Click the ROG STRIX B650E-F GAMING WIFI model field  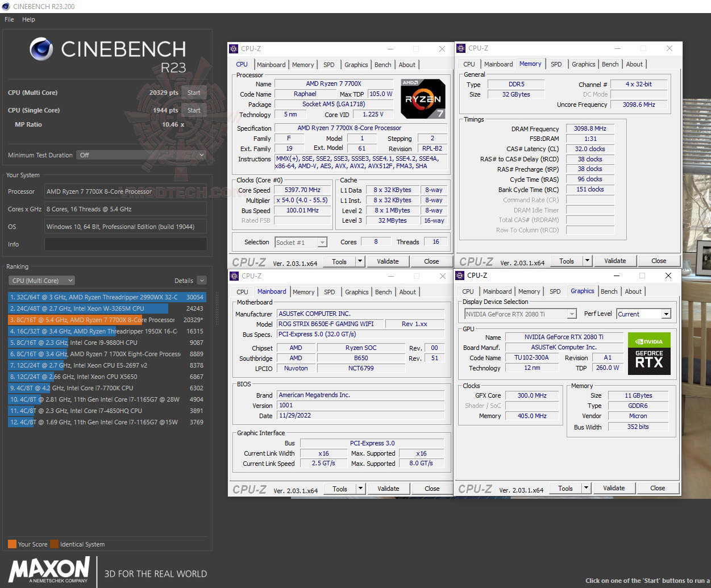click(330, 324)
